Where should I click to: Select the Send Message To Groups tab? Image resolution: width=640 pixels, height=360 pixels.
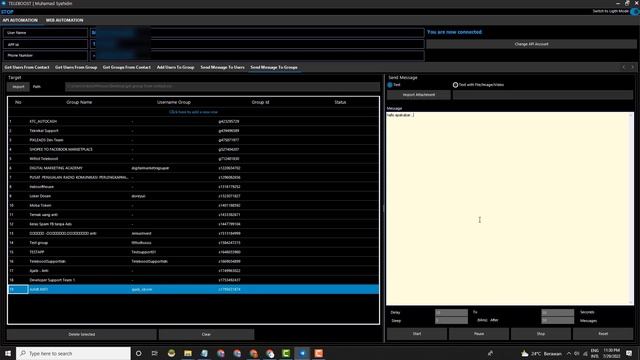click(274, 67)
